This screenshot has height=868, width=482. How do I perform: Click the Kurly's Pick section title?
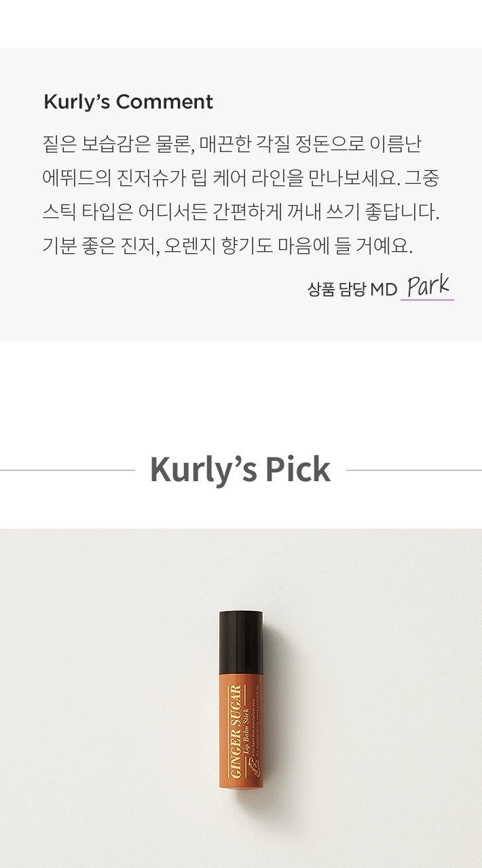pos(240,470)
